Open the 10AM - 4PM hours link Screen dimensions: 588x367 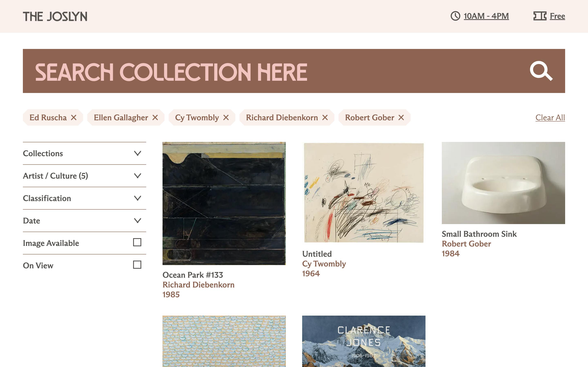486,16
